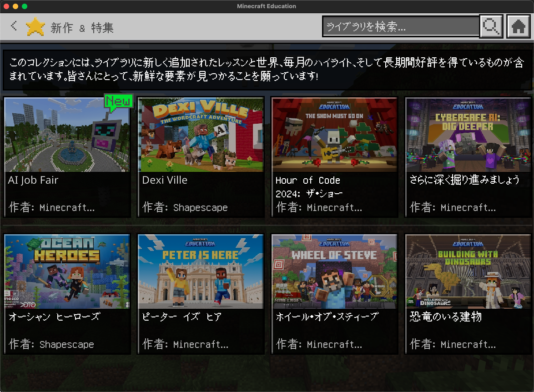
Task: Click the 新作 & 特集 page heading
Action: tap(82, 28)
